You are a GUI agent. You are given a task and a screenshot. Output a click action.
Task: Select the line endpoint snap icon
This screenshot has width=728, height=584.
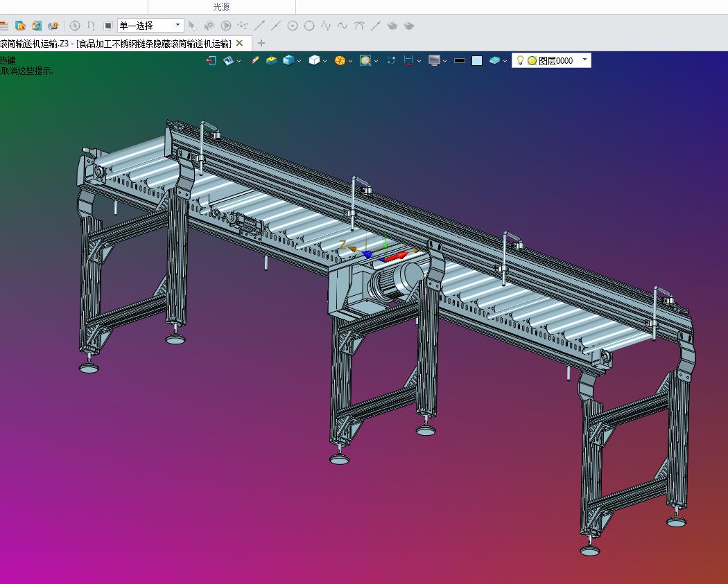259,26
